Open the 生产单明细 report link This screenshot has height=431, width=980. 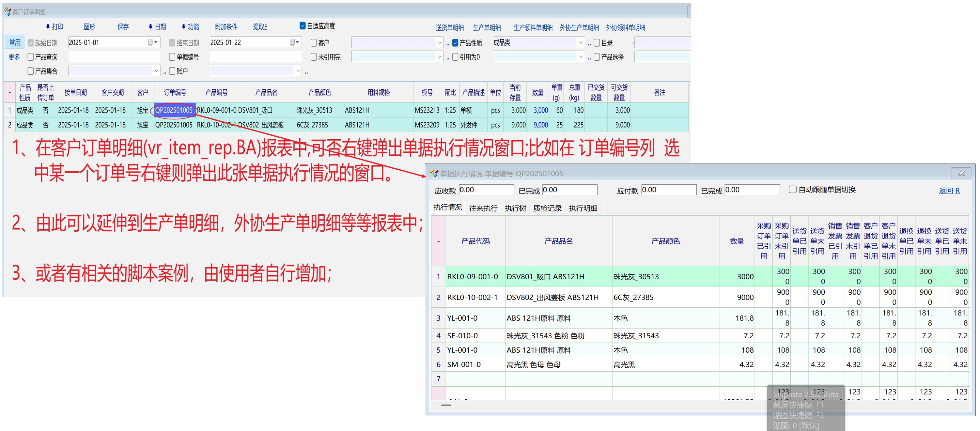point(486,27)
